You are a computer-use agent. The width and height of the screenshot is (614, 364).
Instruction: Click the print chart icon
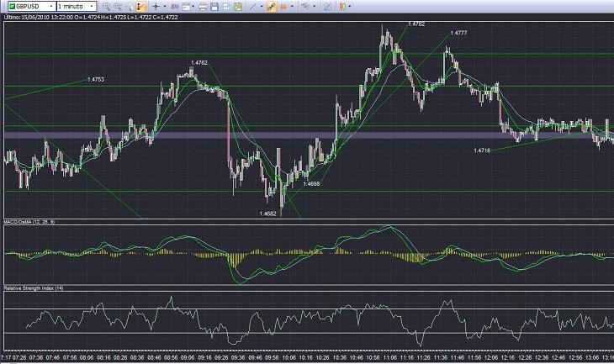(203, 6)
